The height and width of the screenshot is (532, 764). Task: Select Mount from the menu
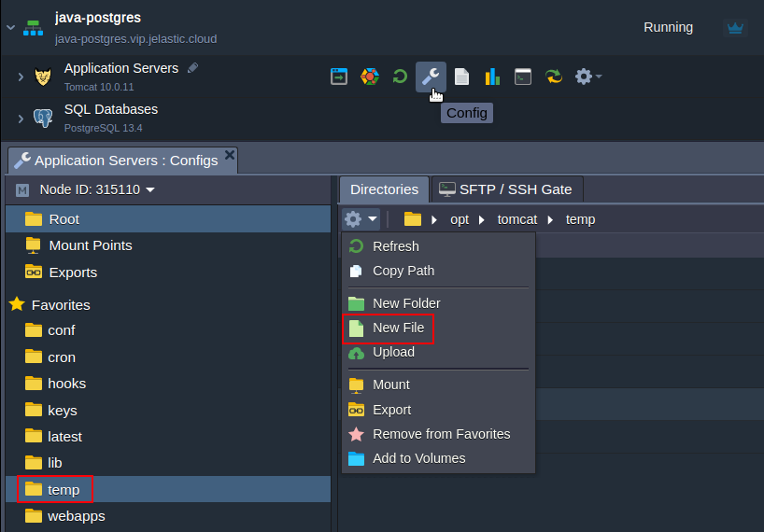click(439, 385)
